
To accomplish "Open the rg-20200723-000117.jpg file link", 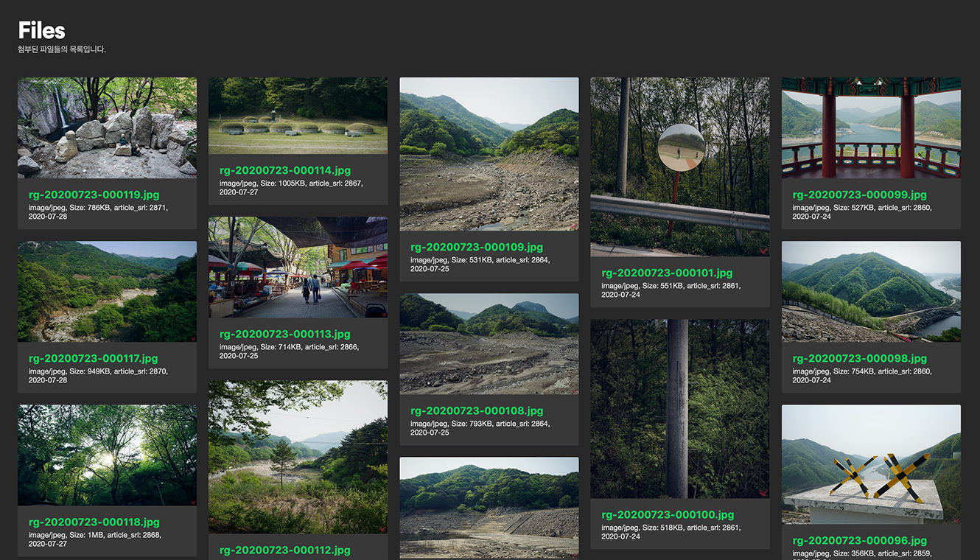I will coord(94,359).
